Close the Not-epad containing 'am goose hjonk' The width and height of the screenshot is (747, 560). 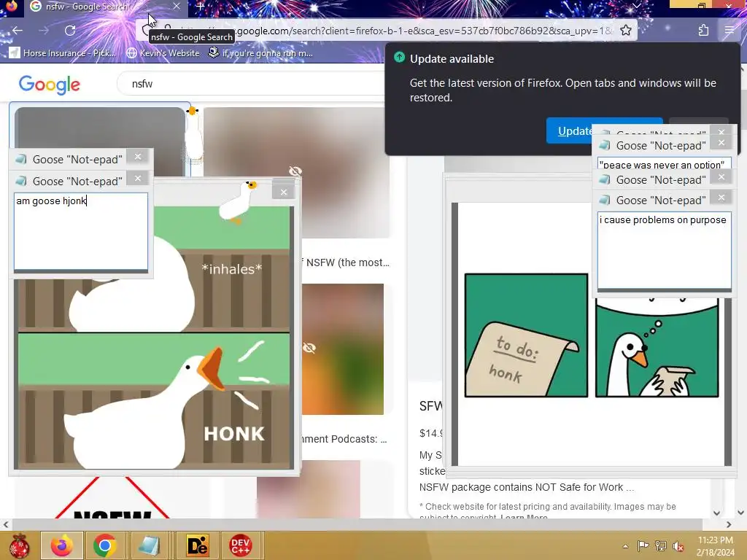[x=138, y=179]
